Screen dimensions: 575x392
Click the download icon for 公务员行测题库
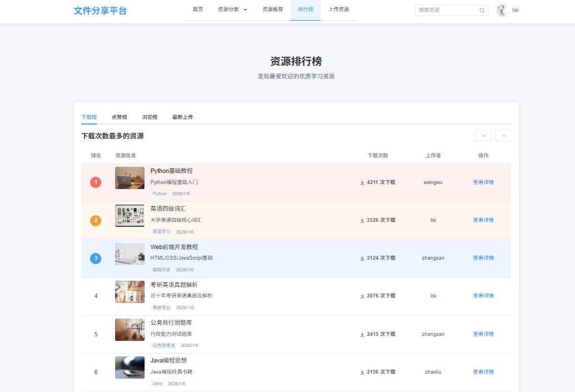361,334
